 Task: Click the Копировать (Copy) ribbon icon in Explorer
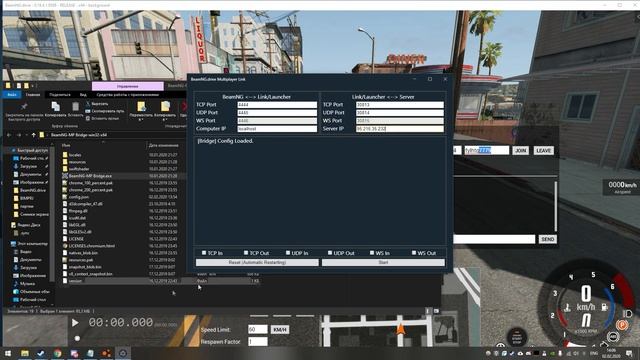[56, 107]
